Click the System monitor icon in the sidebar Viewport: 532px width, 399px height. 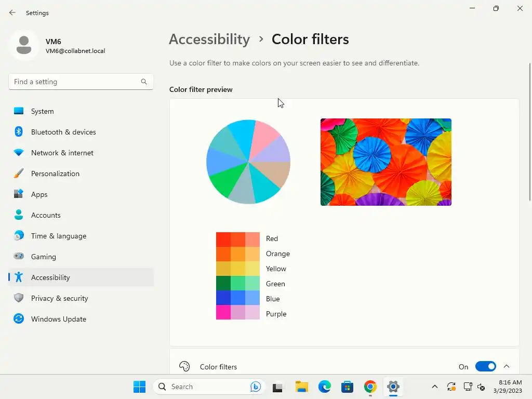click(x=19, y=111)
